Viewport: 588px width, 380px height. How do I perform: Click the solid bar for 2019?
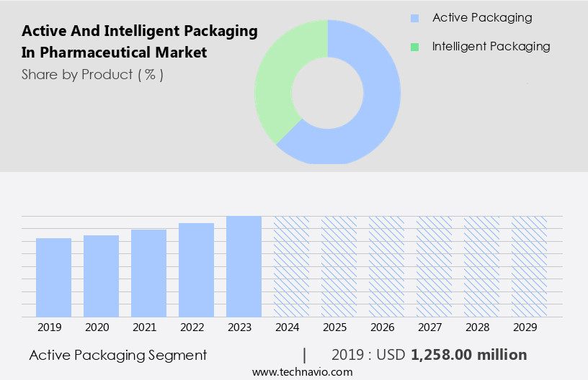tap(54, 277)
